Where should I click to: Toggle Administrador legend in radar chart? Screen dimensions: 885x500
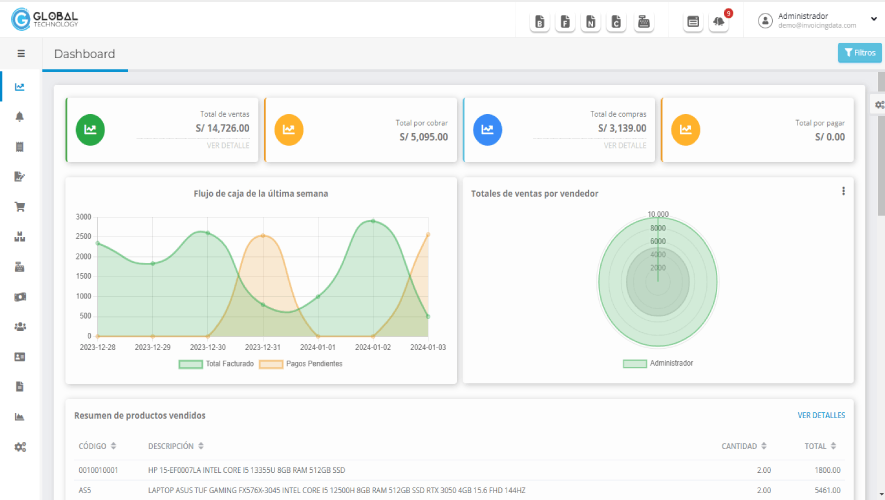pyautogui.click(x=658, y=363)
